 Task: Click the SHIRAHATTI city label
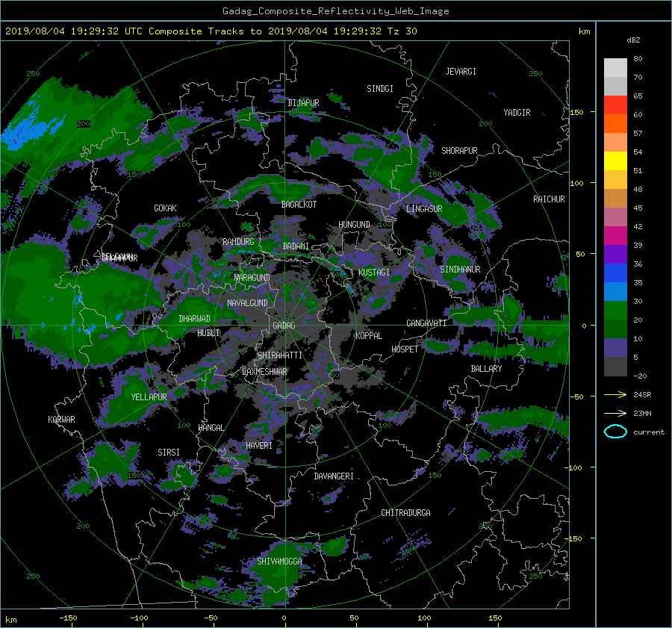[x=280, y=355]
